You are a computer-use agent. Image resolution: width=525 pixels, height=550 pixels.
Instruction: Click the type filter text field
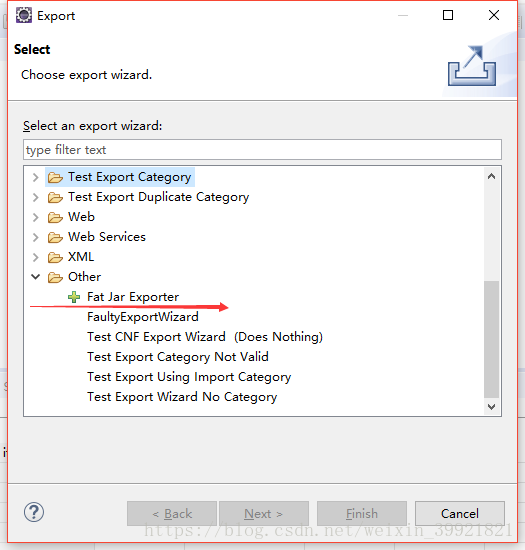pos(262,150)
